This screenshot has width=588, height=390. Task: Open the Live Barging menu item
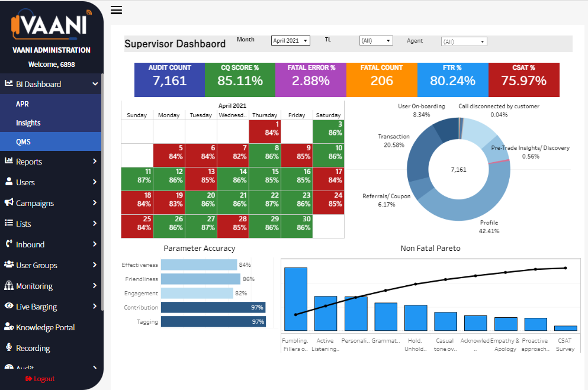coord(50,307)
